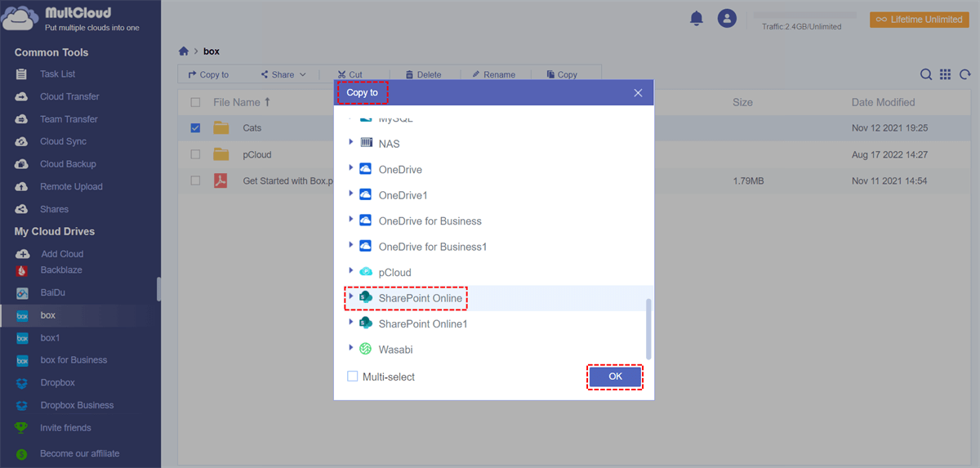Click the NAS icon in dialog
Screen dimensions: 980x468
pos(366,143)
